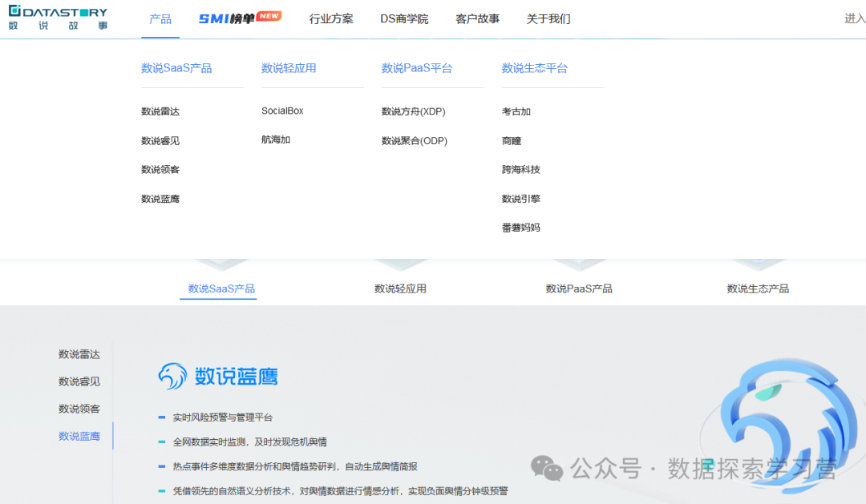
Task: Click the 数说蓝鹰 eagle logo icon
Action: coord(172,376)
